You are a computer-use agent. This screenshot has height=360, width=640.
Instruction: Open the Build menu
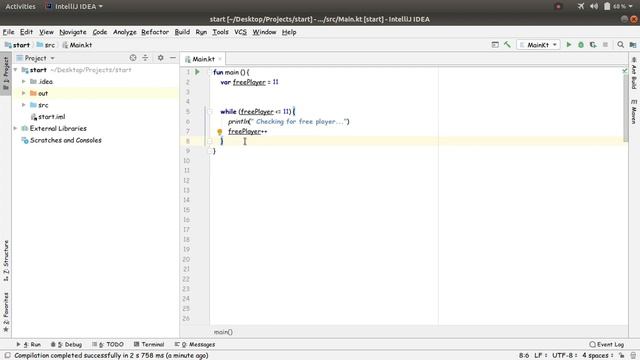point(182,32)
